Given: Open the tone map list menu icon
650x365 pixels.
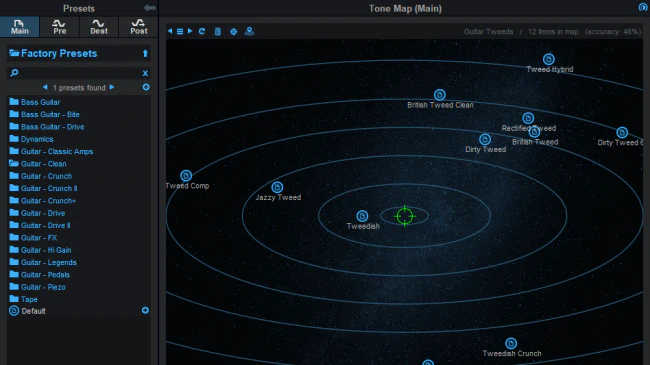Looking at the screenshot, I should (180, 32).
